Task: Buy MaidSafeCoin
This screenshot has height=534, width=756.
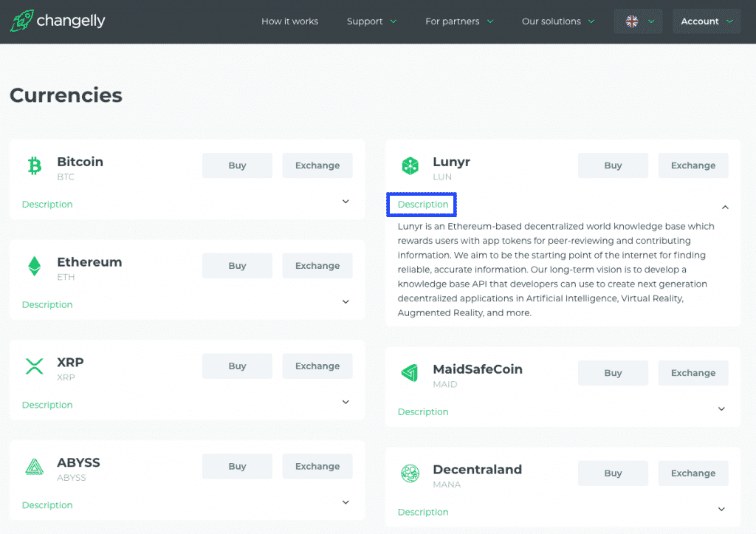Action: [613, 373]
